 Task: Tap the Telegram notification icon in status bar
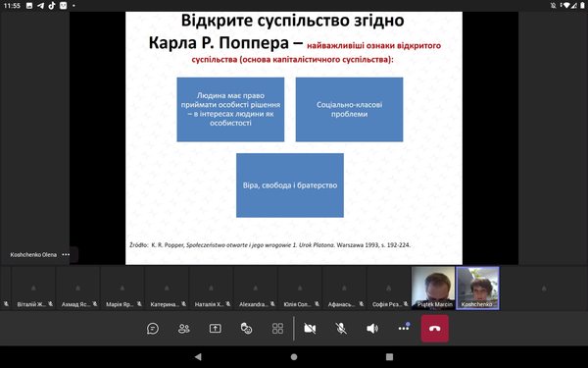tap(40, 6)
